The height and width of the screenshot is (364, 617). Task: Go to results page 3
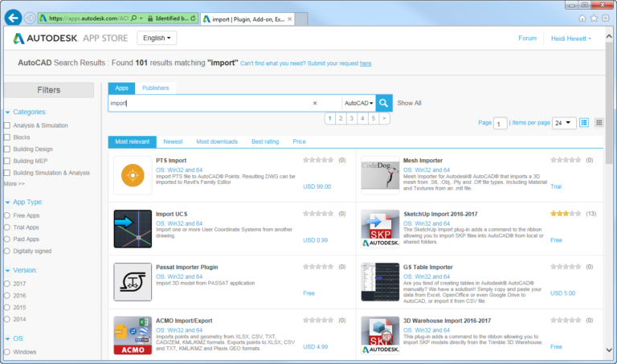351,118
